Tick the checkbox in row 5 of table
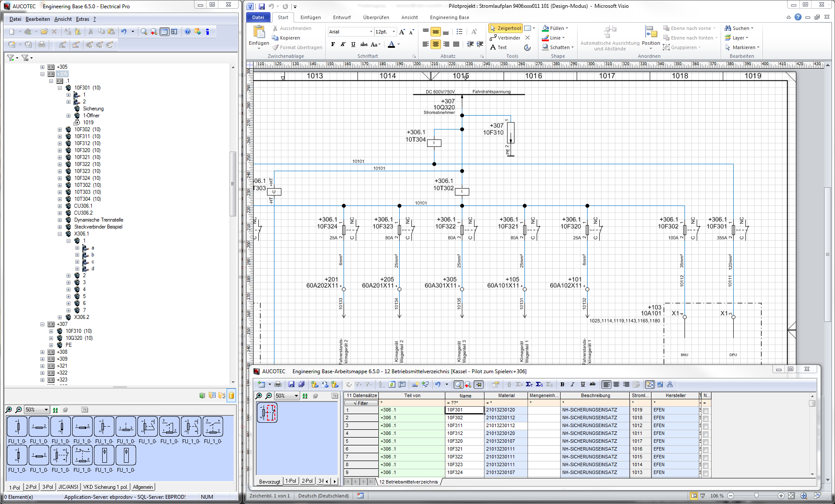835x504 pixels. tap(705, 441)
